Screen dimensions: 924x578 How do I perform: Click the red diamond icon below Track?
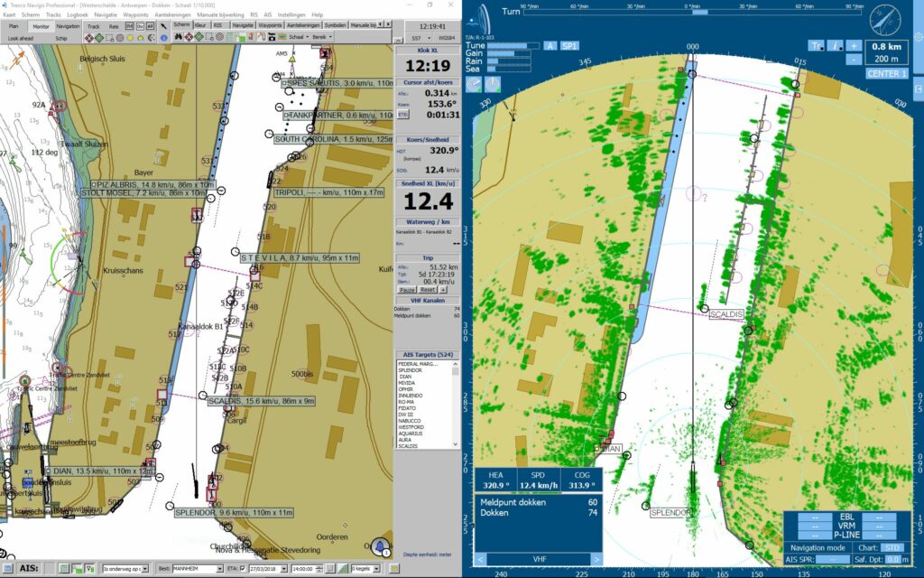click(89, 38)
